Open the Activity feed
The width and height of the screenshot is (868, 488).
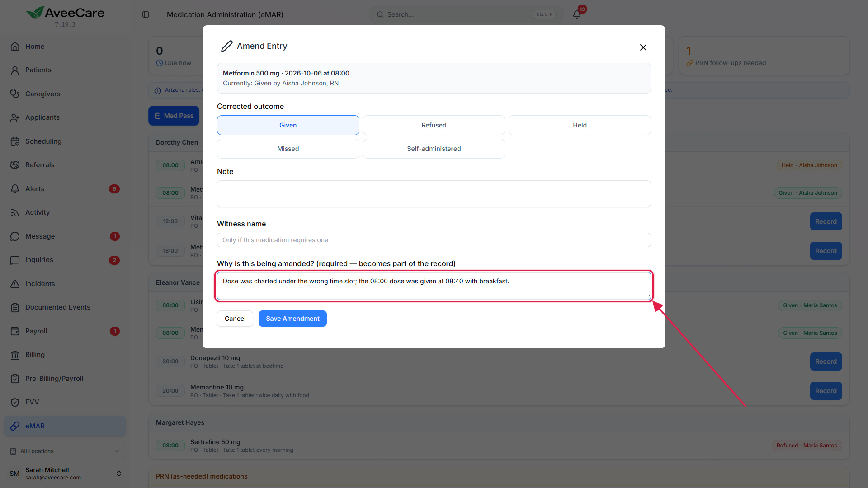pyautogui.click(x=65, y=212)
